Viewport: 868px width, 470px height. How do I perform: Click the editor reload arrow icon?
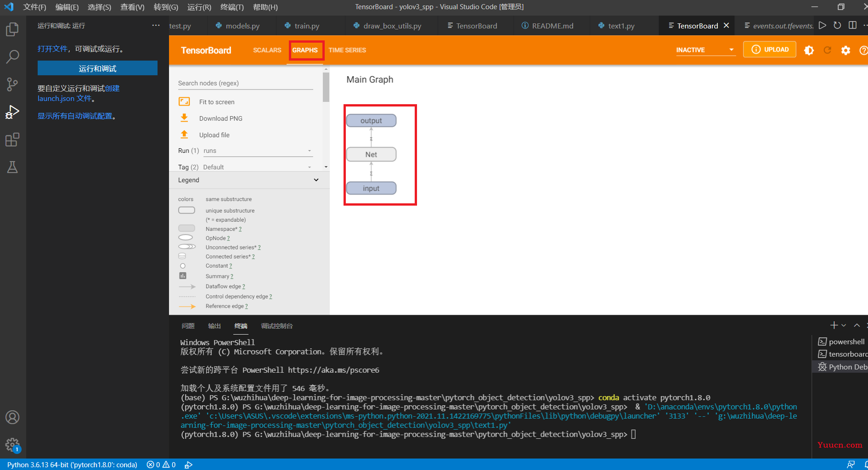point(837,25)
